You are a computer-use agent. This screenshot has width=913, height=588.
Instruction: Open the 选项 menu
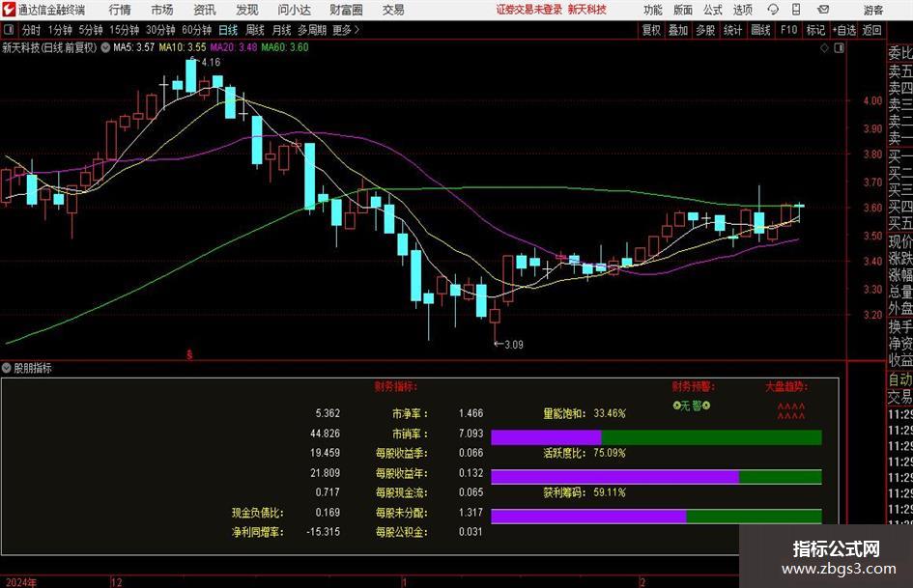743,10
